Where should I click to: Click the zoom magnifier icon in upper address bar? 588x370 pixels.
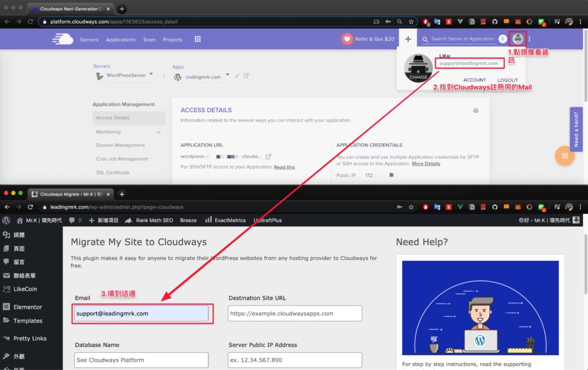point(400,22)
